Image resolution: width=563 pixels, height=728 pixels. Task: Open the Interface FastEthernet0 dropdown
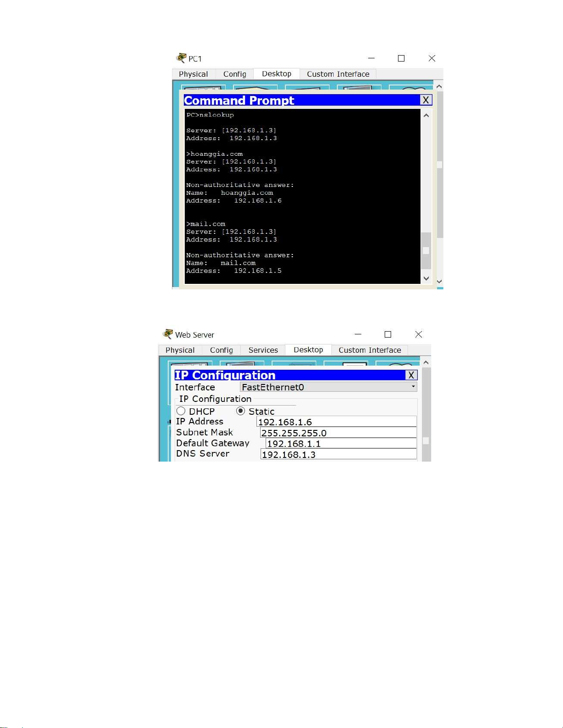pos(328,387)
